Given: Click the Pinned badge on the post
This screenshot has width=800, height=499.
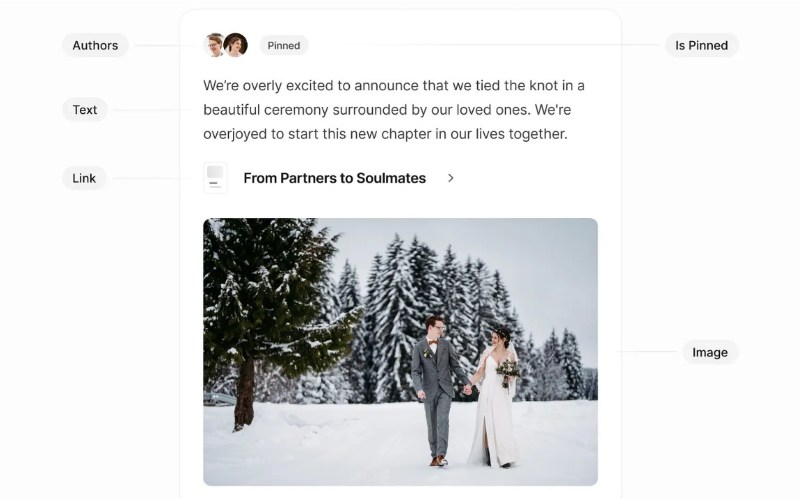Looking at the screenshot, I should [284, 45].
